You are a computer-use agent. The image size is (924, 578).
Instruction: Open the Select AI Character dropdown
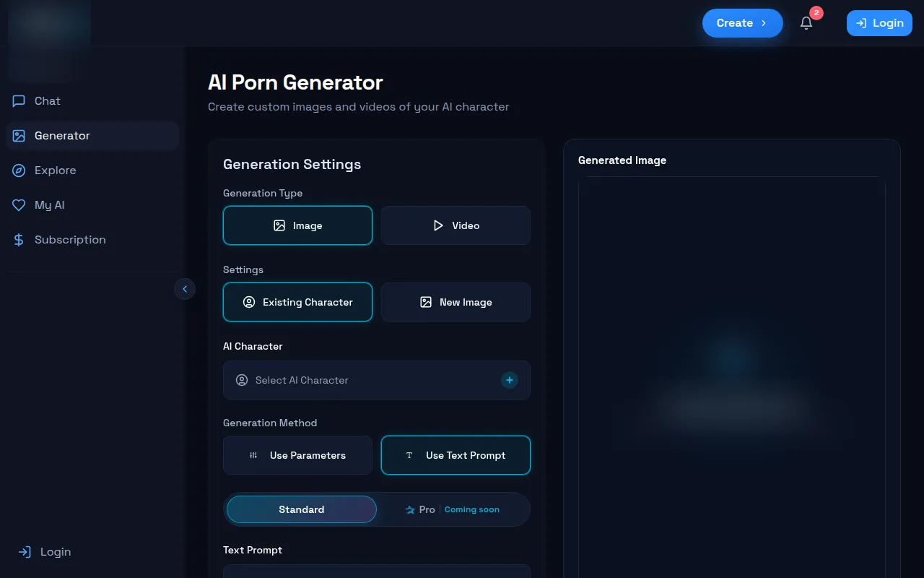tap(377, 380)
